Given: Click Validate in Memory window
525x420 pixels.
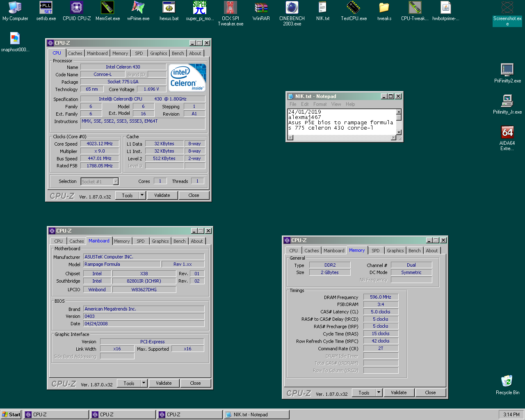Looking at the screenshot, I should tap(399, 393).
